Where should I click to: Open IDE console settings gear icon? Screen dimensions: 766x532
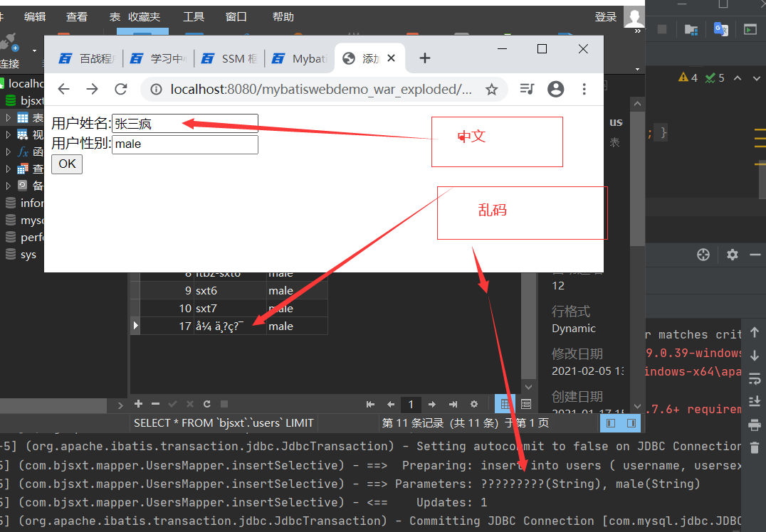point(732,255)
